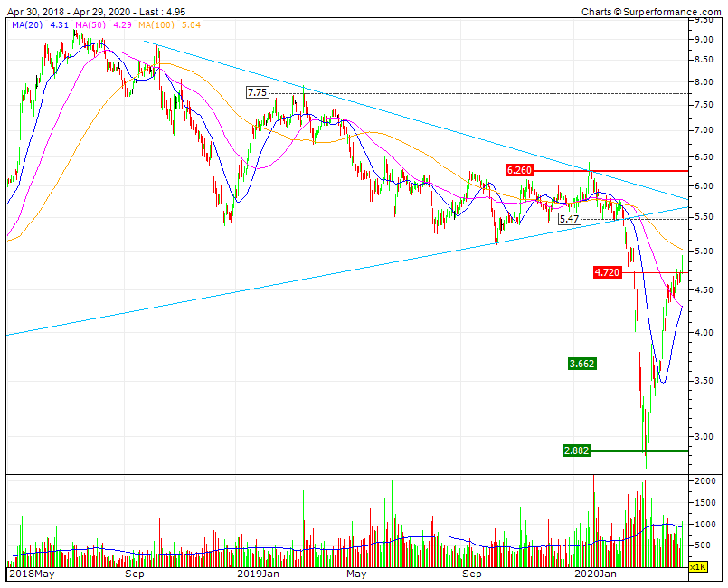Click the 7.50 price axis tick
Image resolution: width=728 pixels, height=588 pixels.
coord(704,105)
